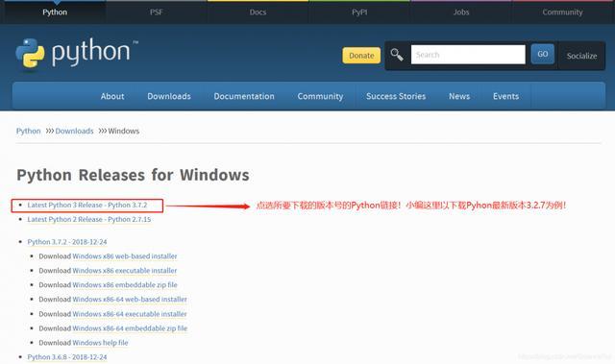The image size is (615, 364).
Task: Download Windows x86 embeddable zip file
Action: [125, 285]
